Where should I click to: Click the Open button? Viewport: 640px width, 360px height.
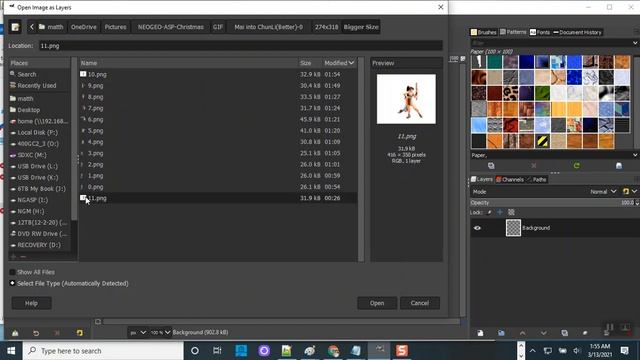[x=377, y=303]
